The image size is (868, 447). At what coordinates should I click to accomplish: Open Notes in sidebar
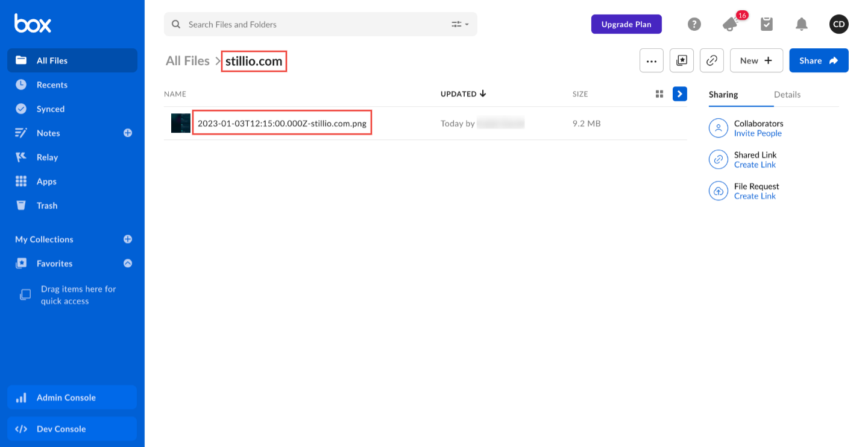coord(48,133)
